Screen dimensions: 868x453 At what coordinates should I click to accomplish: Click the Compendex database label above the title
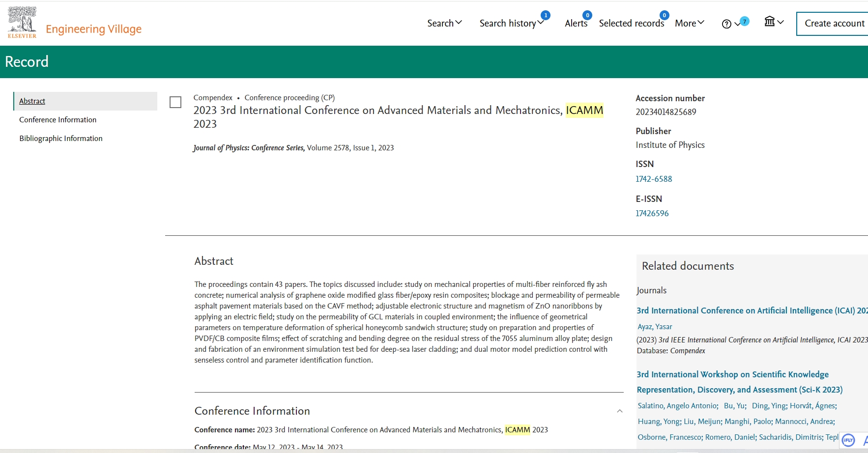[213, 98]
